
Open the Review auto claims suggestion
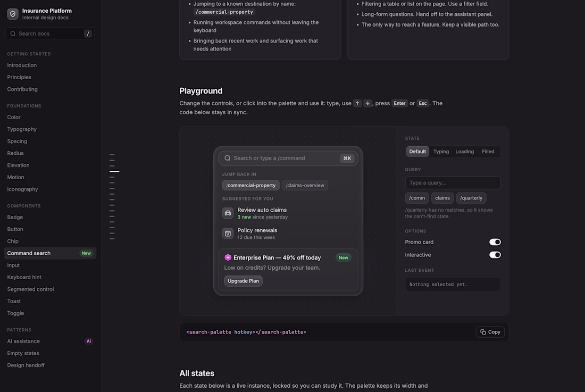coord(288,213)
